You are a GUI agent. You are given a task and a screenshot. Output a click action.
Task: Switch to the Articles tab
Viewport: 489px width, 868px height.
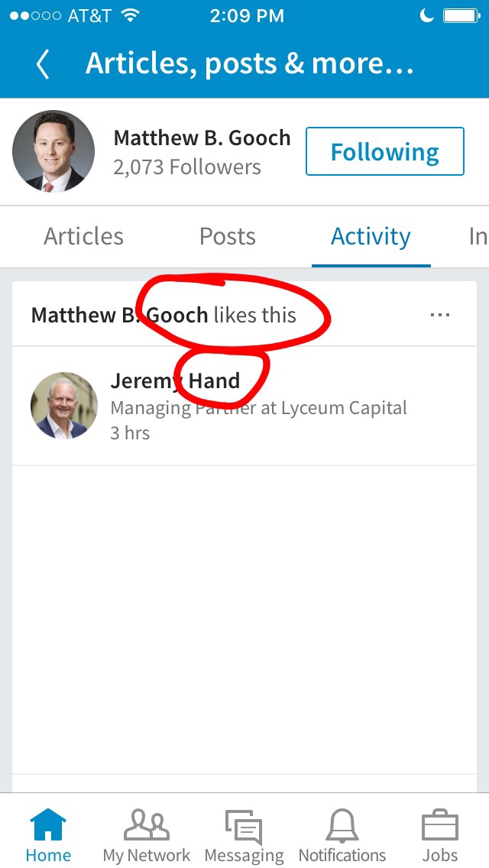pos(83,236)
